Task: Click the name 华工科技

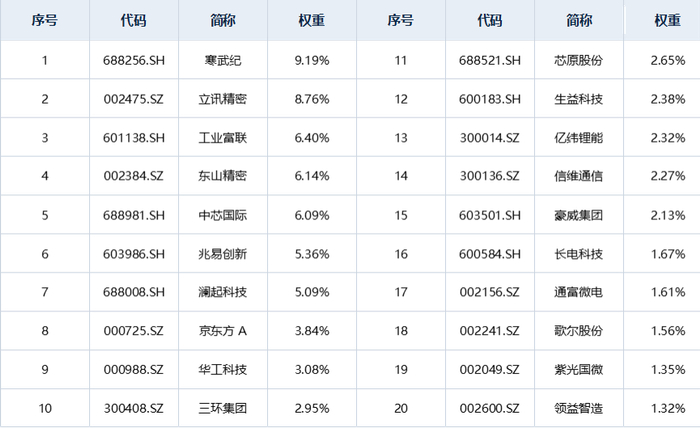Action: 223,370
